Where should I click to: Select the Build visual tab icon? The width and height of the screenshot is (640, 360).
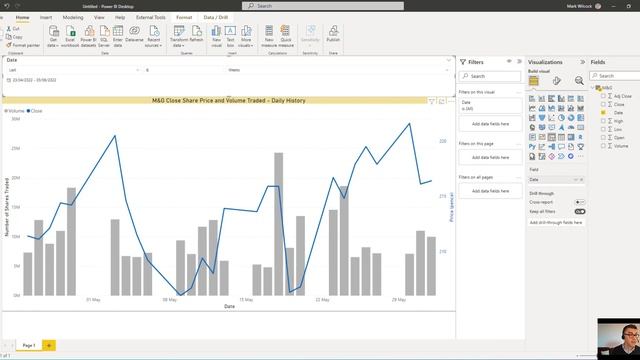click(533, 81)
